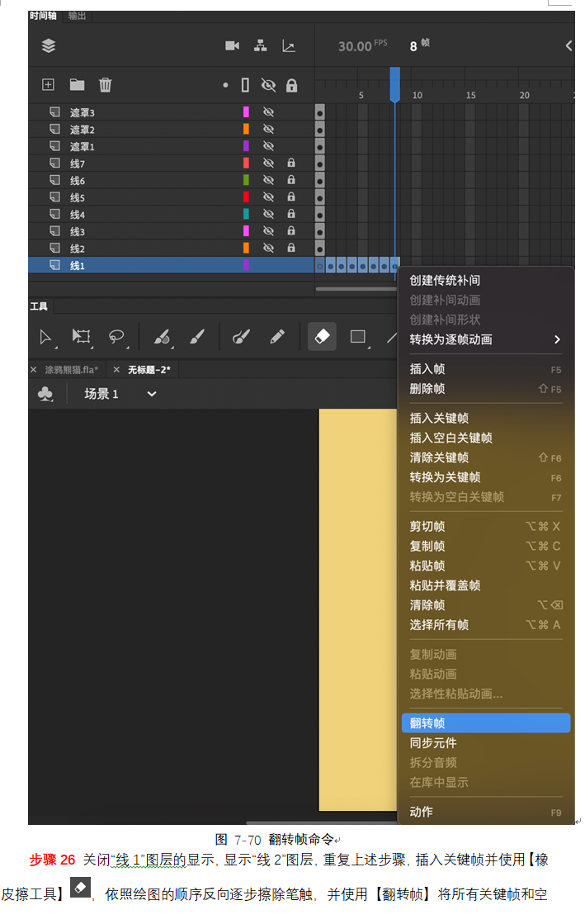Add a new layer with plus icon
The height and width of the screenshot is (924, 585).
tap(49, 85)
